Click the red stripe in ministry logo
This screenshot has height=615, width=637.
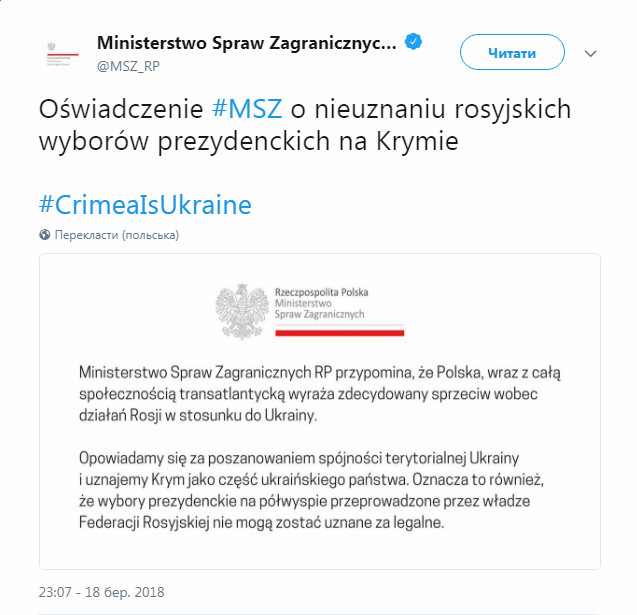(340, 333)
